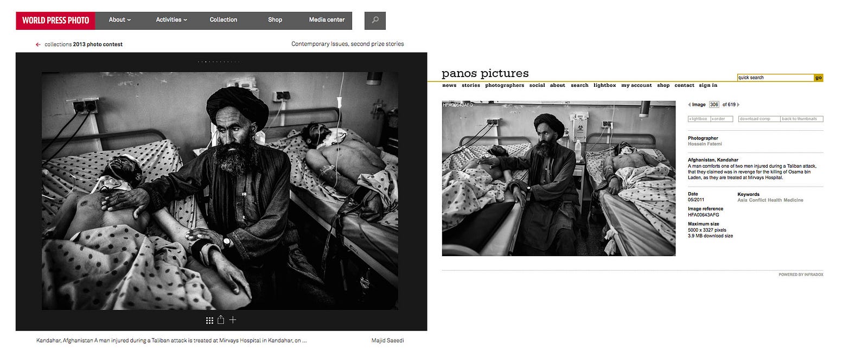Image resolution: width=868 pixels, height=350 pixels.
Task: Open the Collection menu item
Action: tap(224, 20)
